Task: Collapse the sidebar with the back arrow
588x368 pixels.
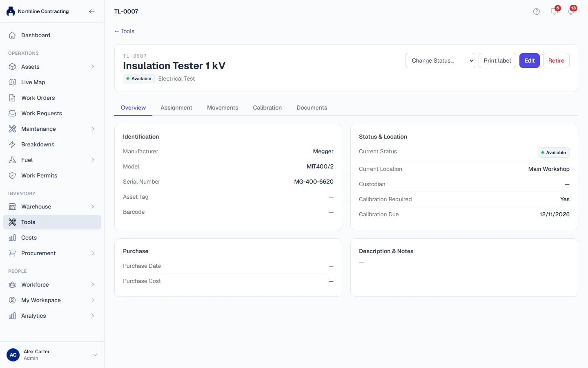Action: point(92,11)
